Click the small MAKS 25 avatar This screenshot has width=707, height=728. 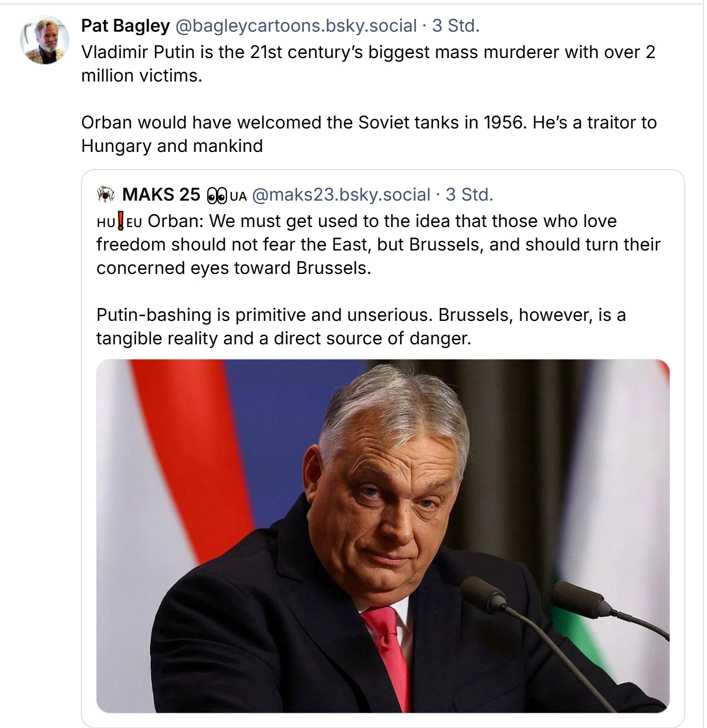tap(106, 195)
